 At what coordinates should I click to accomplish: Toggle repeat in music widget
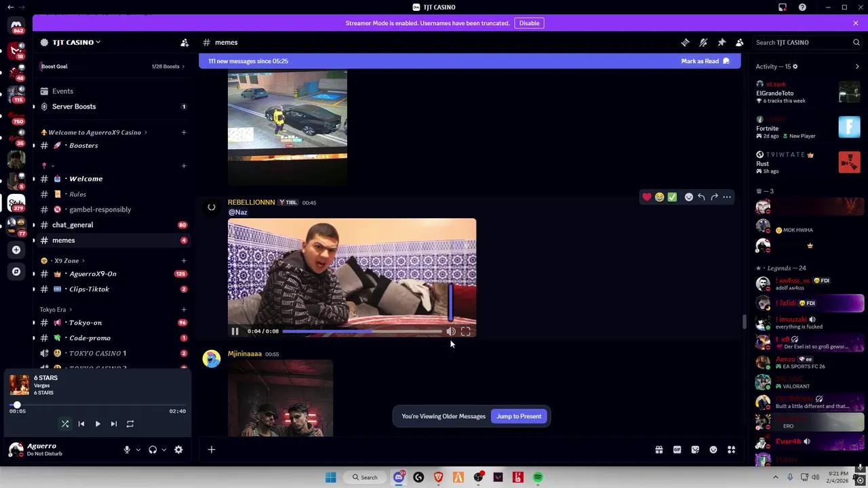(x=130, y=424)
